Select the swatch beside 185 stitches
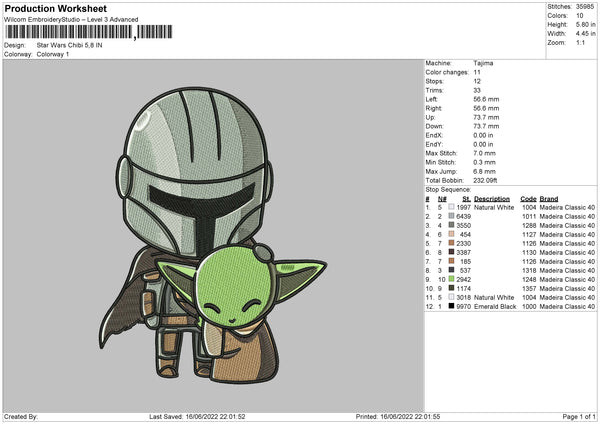The image size is (600, 424). pos(452,261)
